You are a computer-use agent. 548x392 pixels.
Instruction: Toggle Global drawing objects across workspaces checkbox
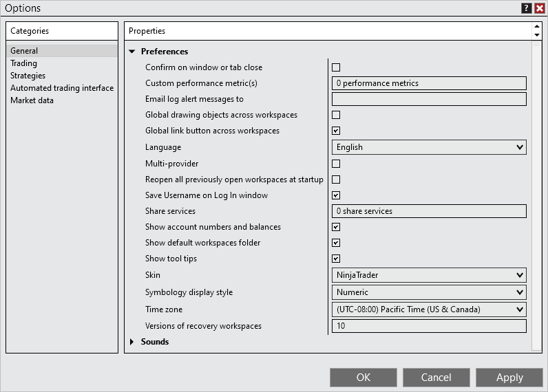point(336,115)
